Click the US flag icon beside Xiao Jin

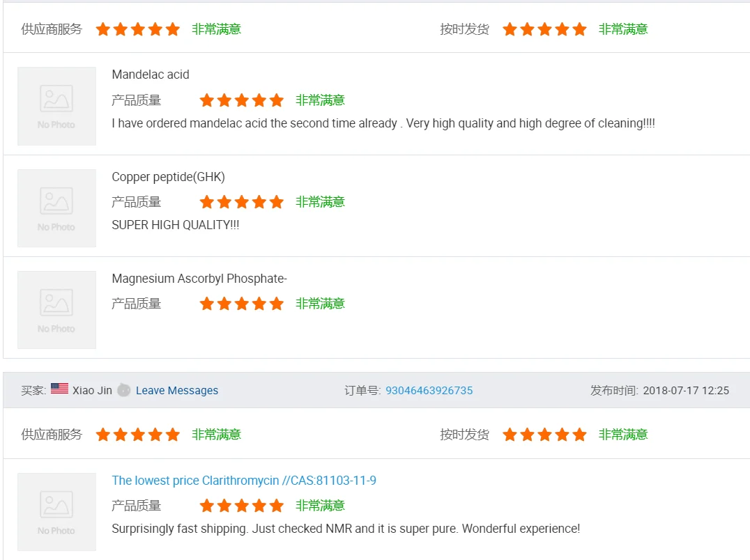(x=59, y=389)
